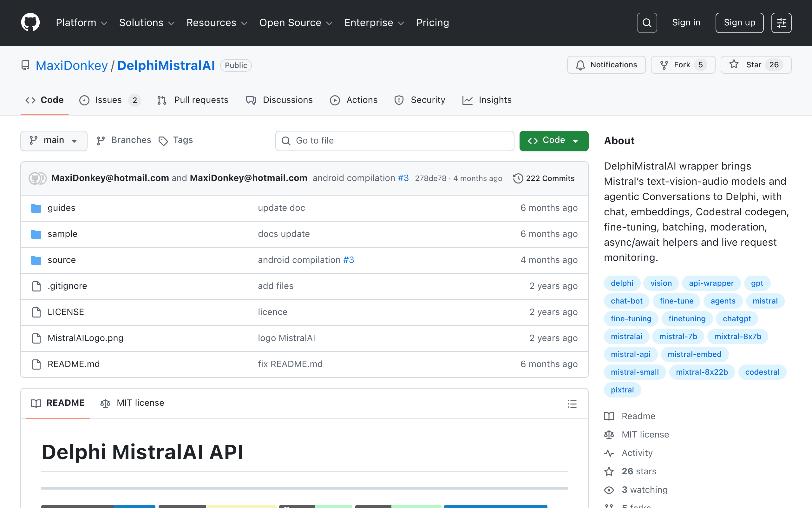Click the Sign in link
The height and width of the screenshot is (508, 812).
[686, 23]
